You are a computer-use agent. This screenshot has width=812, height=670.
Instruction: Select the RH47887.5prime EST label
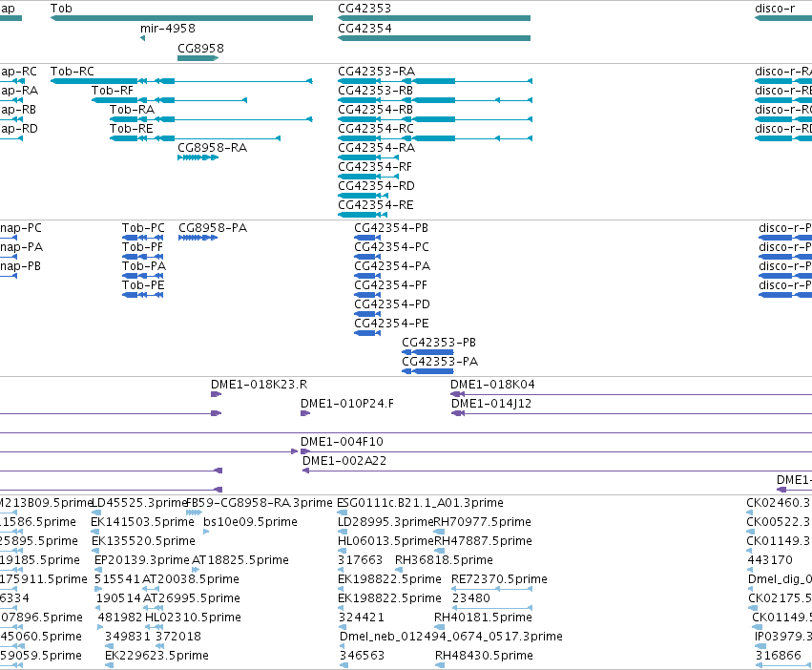click(483, 541)
